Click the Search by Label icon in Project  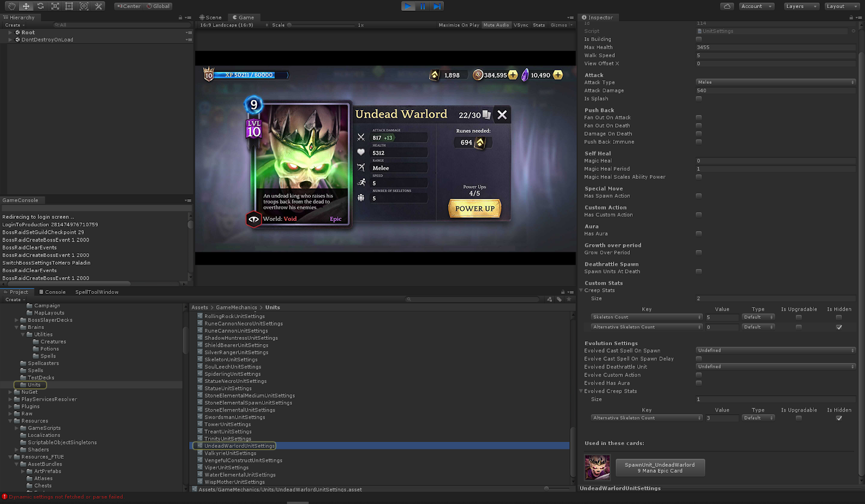coord(559,299)
